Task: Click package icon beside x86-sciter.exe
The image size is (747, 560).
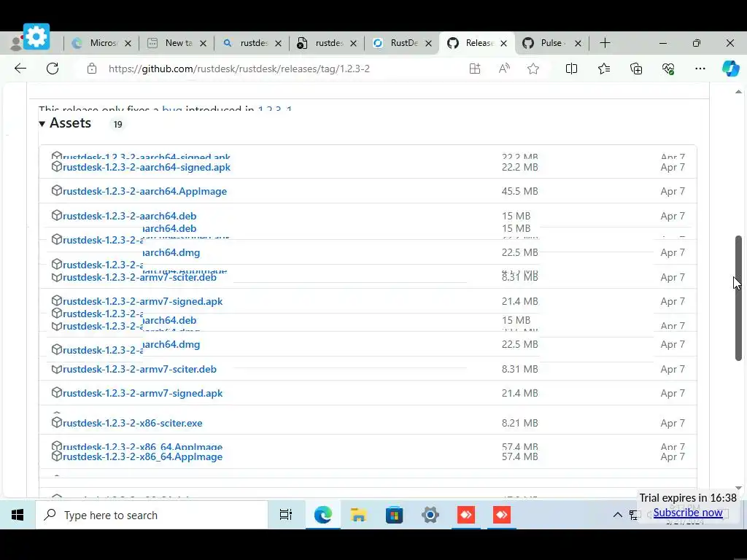Action: (57, 422)
